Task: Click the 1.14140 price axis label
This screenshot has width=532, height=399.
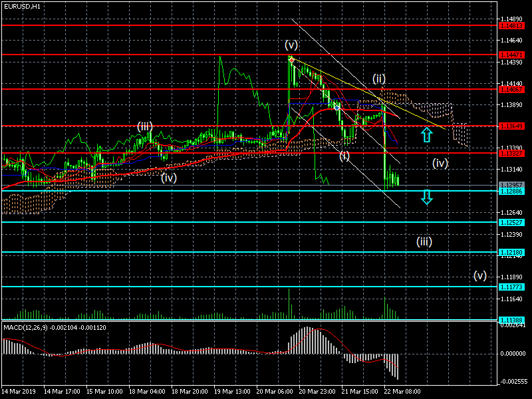Action: (511, 84)
